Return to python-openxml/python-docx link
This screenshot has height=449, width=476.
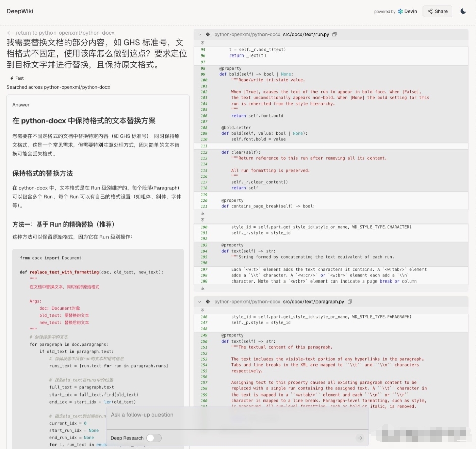click(x=65, y=33)
